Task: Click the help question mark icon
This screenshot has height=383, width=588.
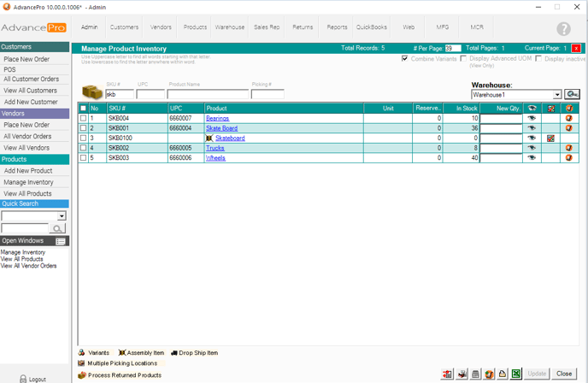Action: pos(563,30)
